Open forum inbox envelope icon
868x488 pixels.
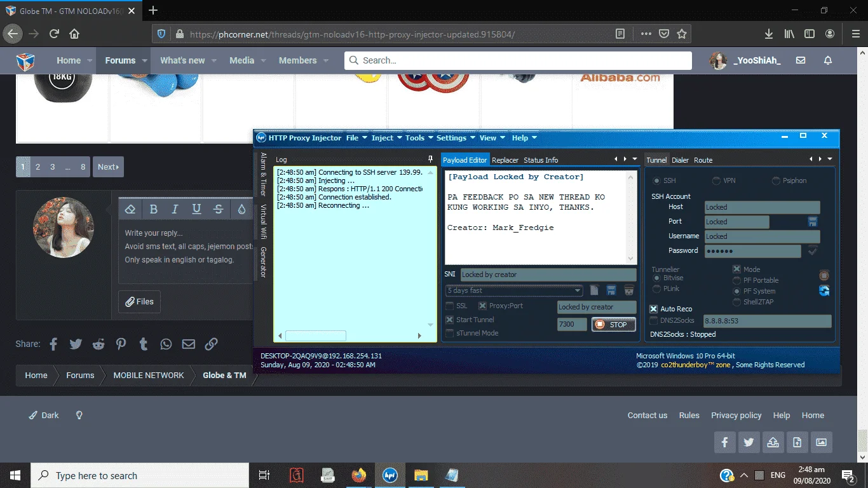(x=801, y=60)
